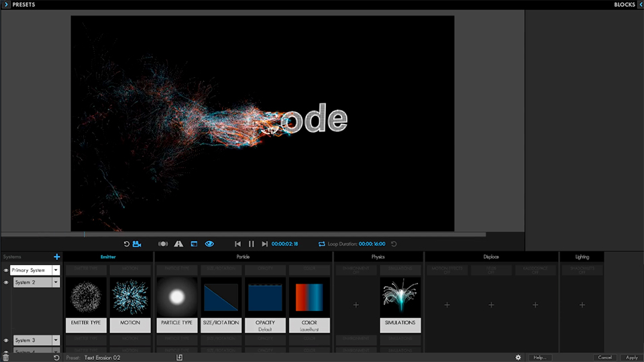The image size is (644, 362).
Task: Select the Emitter section tab
Action: (x=108, y=257)
